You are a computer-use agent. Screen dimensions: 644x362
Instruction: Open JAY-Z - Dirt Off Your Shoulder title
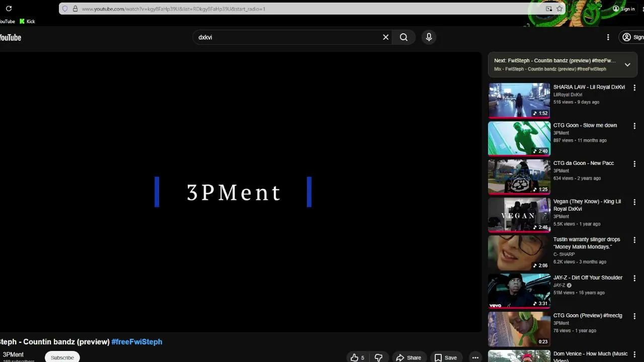[588, 278]
